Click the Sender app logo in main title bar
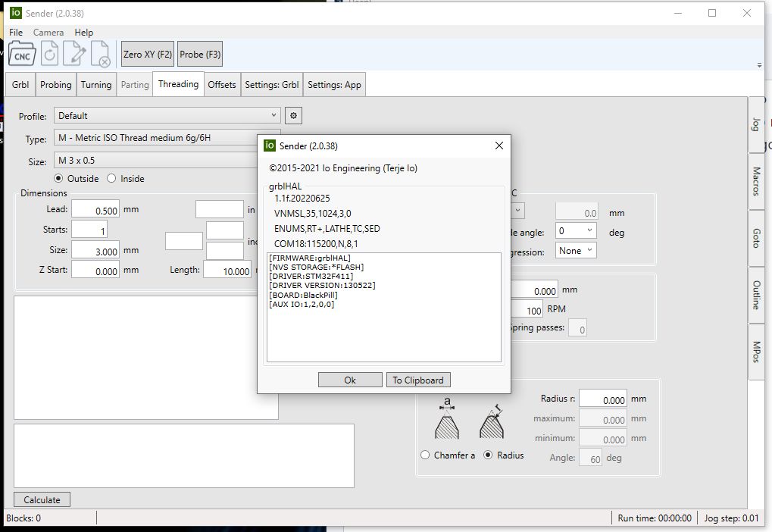 click(16, 13)
